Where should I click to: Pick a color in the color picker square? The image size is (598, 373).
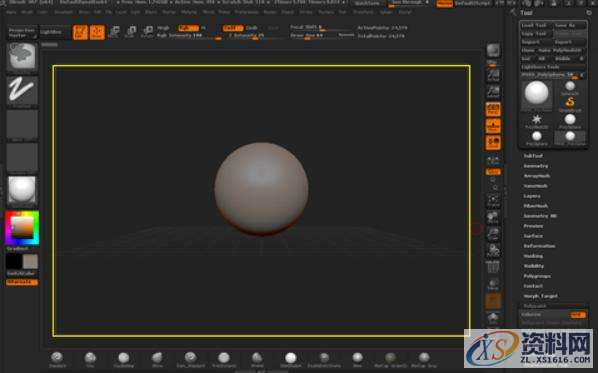(x=22, y=228)
